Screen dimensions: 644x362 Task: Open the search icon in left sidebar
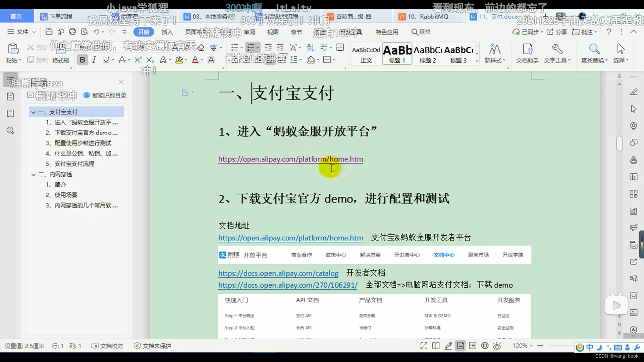coord(10,131)
